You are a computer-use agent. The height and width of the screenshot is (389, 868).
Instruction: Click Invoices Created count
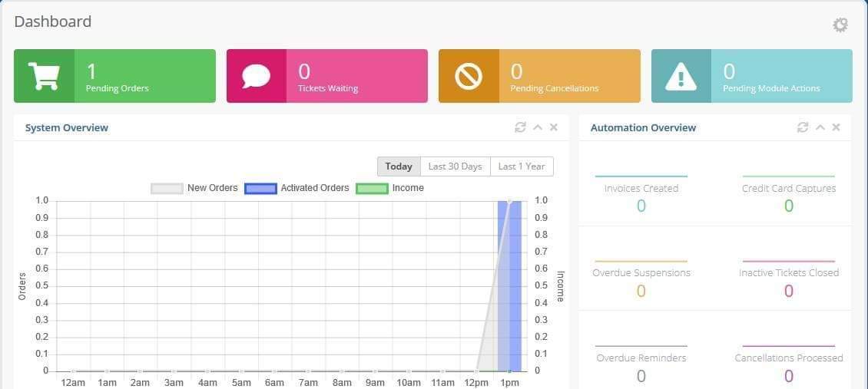tap(641, 206)
